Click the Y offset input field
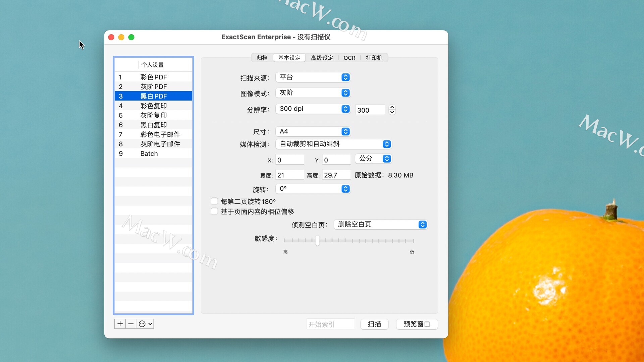Screen dimensions: 644x362 336,160
